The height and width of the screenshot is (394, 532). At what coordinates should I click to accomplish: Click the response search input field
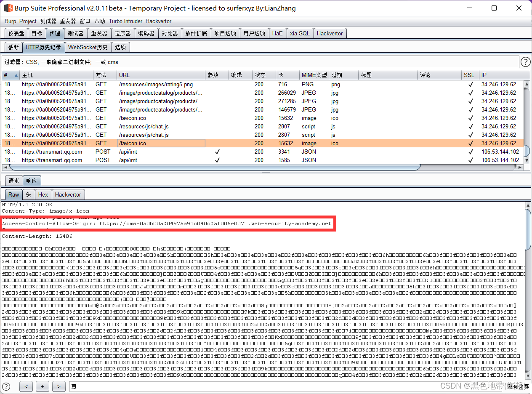pos(286,386)
